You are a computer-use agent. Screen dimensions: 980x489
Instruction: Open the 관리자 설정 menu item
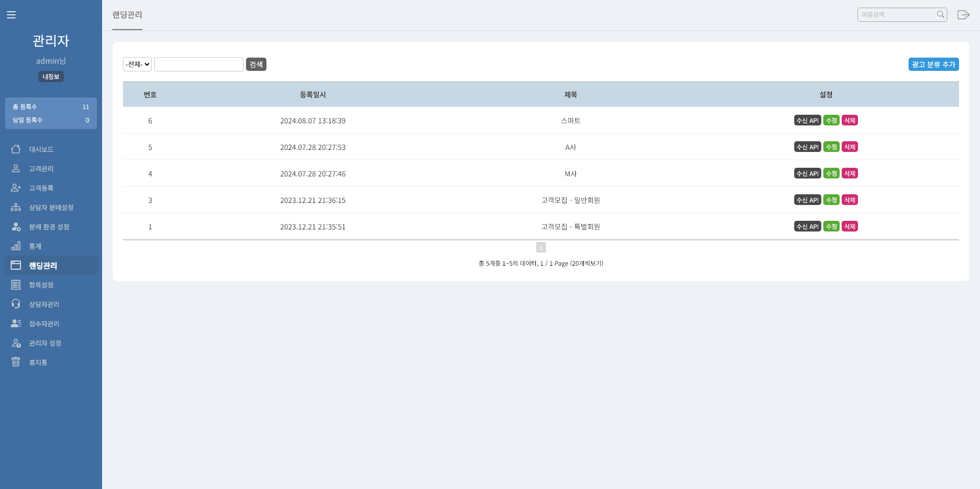[x=45, y=343]
